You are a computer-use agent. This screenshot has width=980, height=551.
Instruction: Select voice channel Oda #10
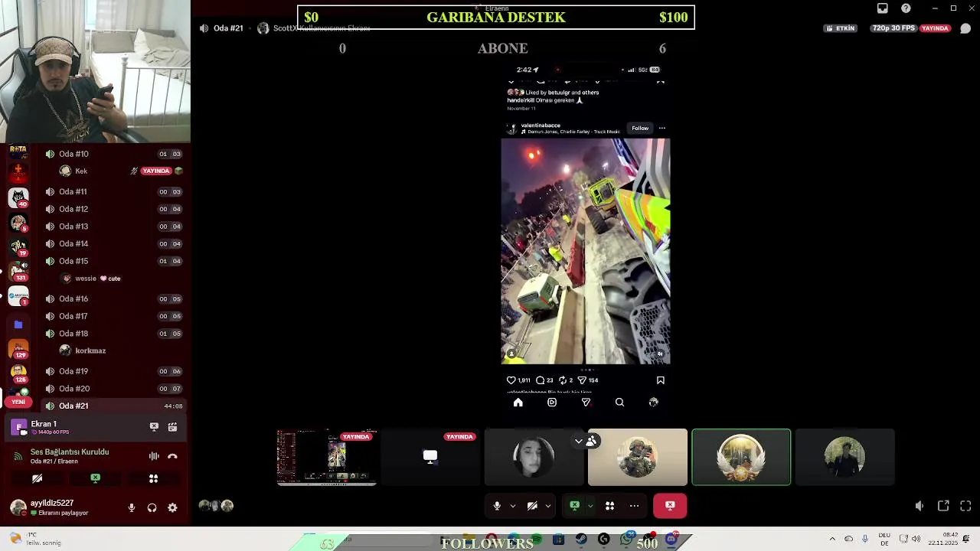tap(113, 154)
